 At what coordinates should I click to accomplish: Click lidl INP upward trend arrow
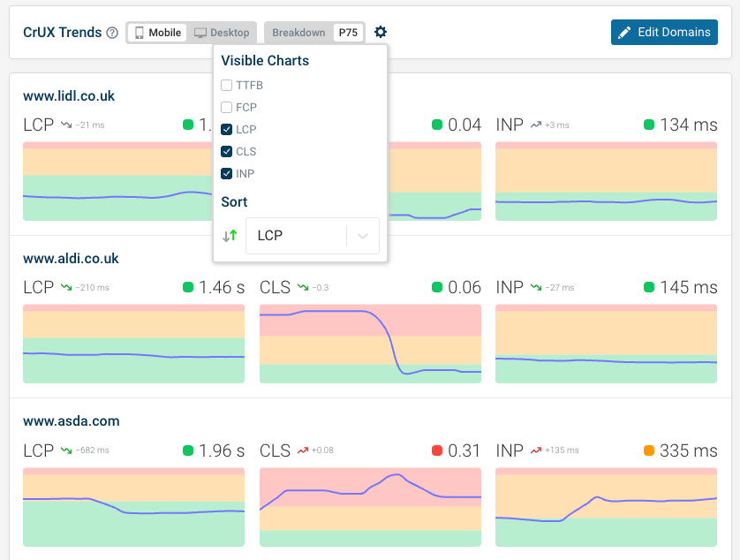coord(536,125)
